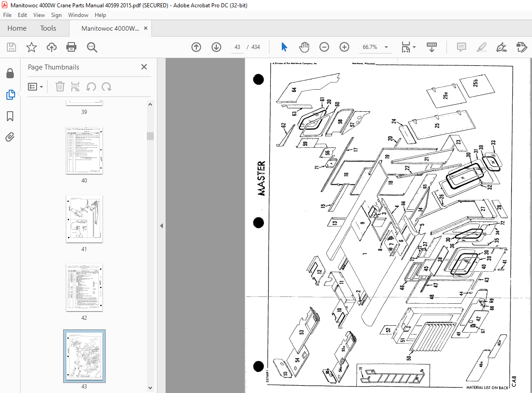Click the scrolling mode keyboard icon

431,47
